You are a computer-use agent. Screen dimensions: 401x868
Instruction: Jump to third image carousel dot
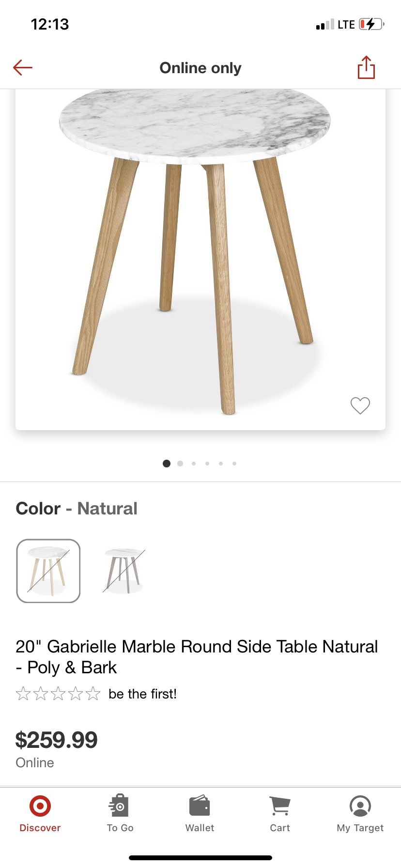pyautogui.click(x=194, y=464)
